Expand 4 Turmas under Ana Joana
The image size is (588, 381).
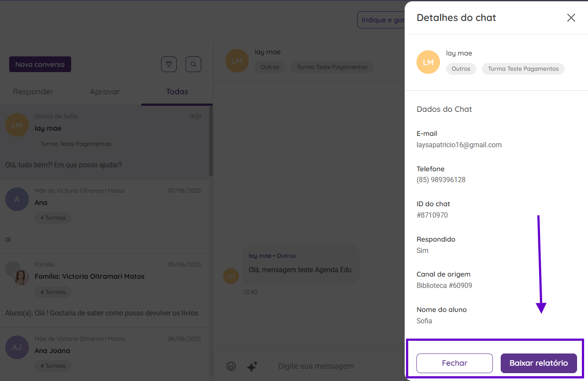53,366
